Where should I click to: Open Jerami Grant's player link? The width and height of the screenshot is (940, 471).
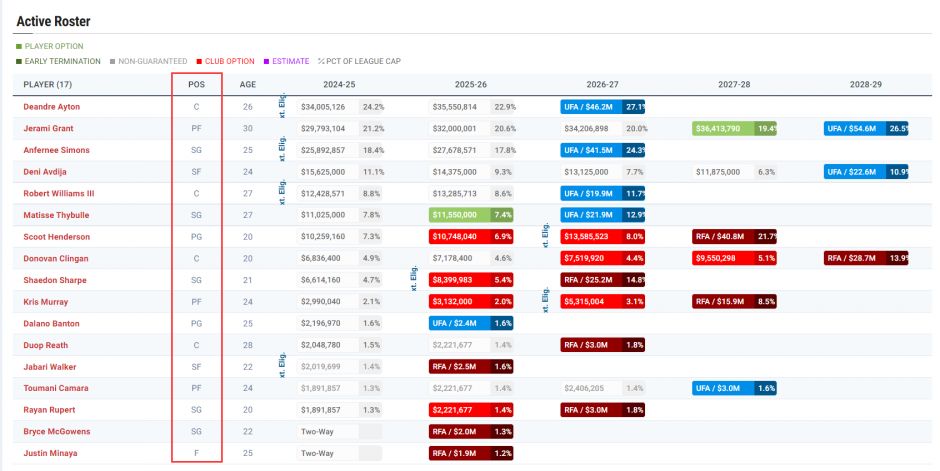click(x=49, y=128)
